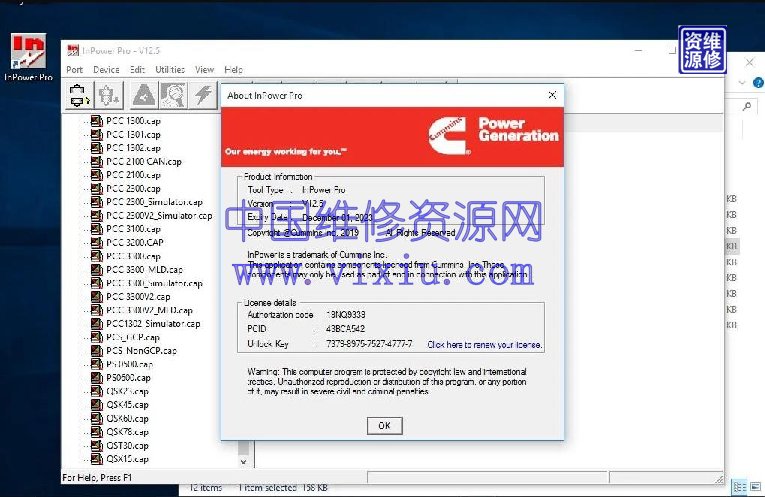This screenshot has width=765, height=497.
Task: Open the View menu
Action: pos(204,70)
